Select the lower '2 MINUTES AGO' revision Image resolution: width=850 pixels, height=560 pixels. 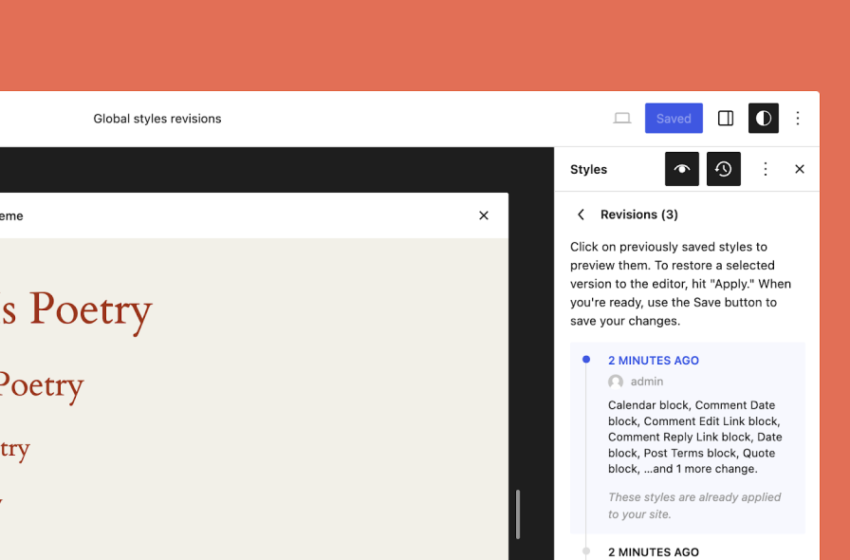click(x=653, y=552)
